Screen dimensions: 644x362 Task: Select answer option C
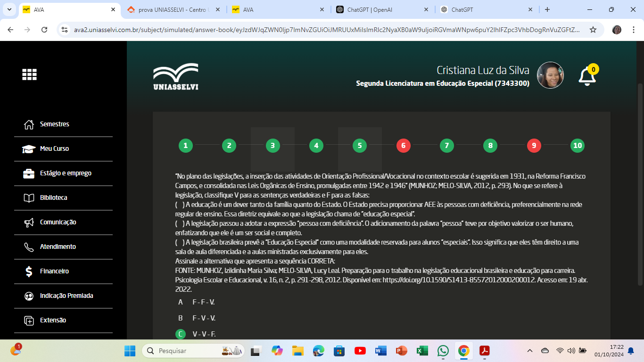(x=181, y=334)
